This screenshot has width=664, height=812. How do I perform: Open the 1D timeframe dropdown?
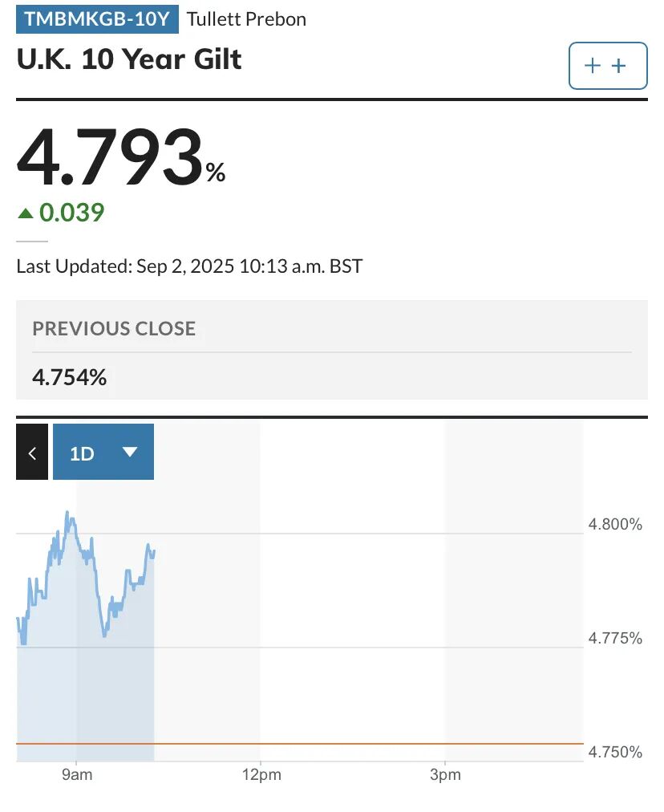coord(103,453)
